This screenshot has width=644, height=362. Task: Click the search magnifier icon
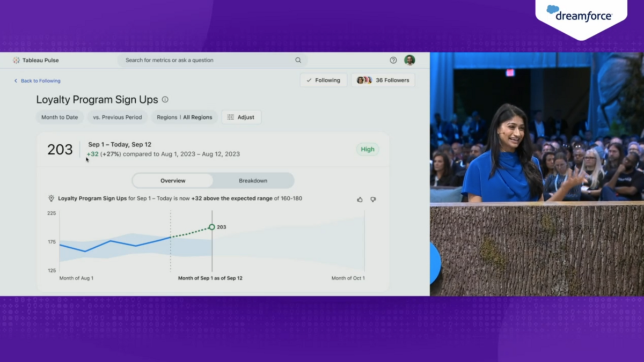click(298, 60)
